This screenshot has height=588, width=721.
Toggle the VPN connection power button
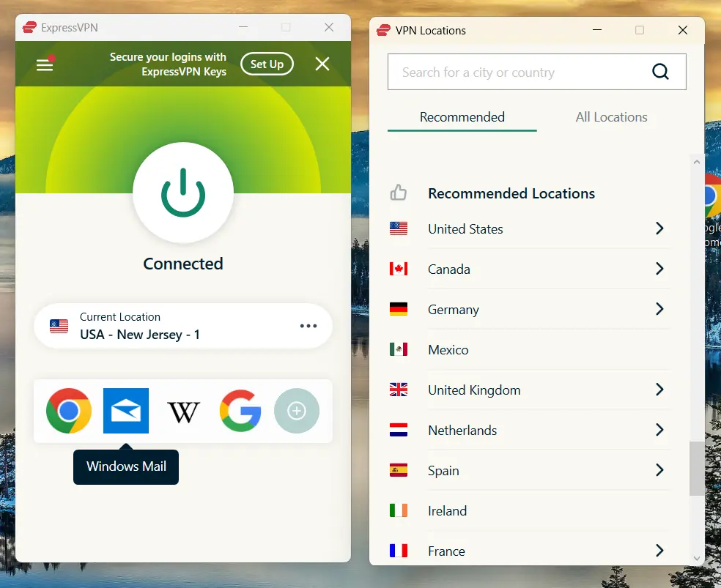(x=183, y=193)
